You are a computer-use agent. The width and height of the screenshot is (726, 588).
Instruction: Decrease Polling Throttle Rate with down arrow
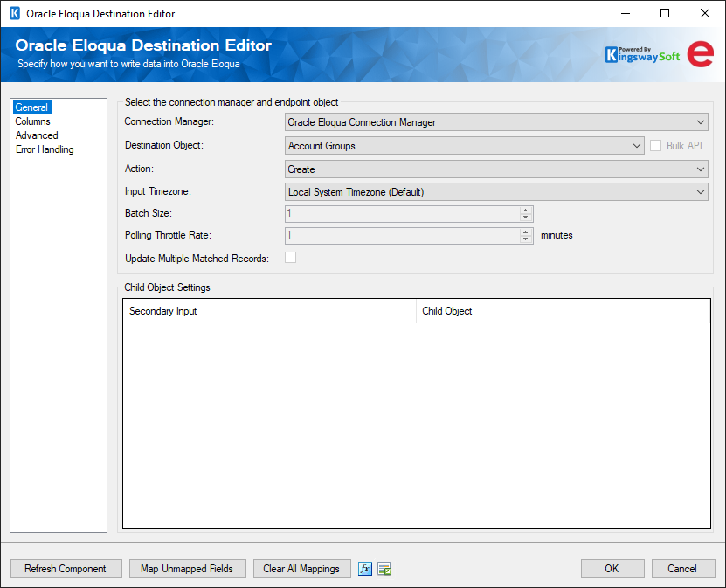[x=525, y=239]
